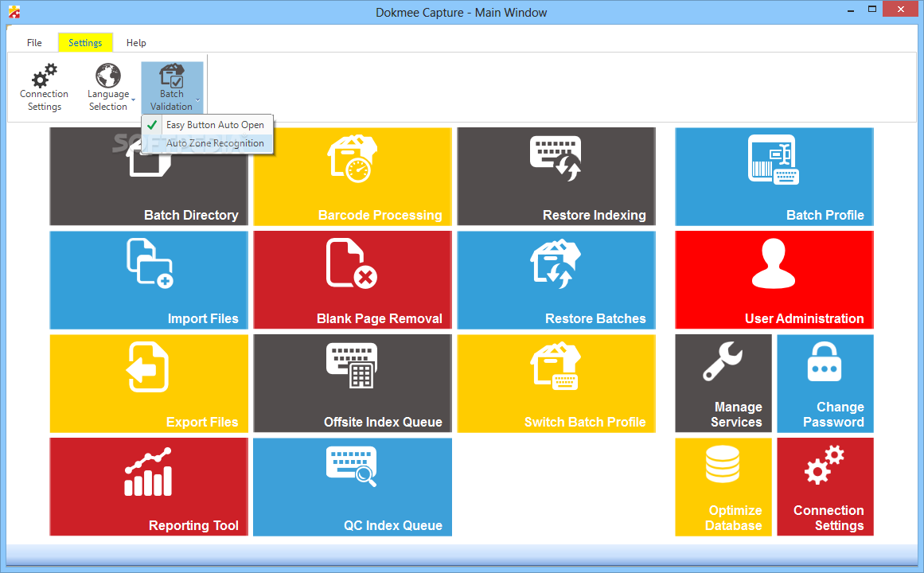The width and height of the screenshot is (924, 573).
Task: Toggle Easy Button Auto Open option
Action: coord(208,125)
